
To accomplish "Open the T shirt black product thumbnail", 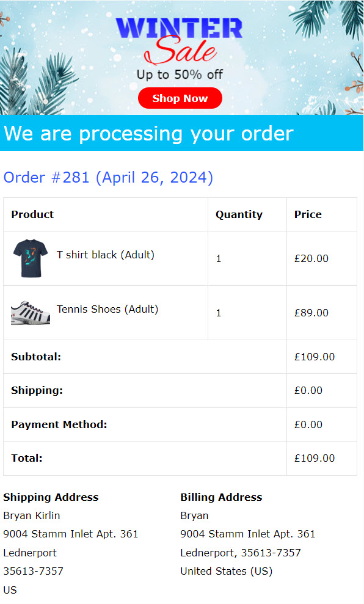I will pyautogui.click(x=31, y=258).
